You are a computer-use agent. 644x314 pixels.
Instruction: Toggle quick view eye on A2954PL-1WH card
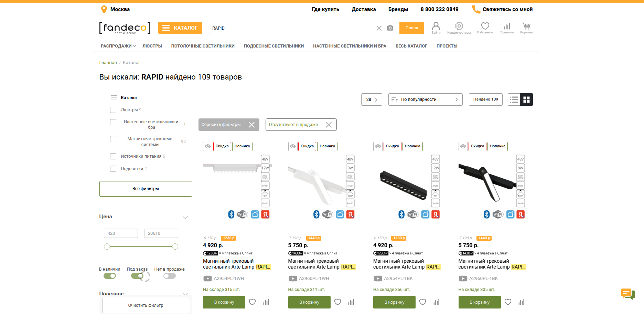[208, 146]
